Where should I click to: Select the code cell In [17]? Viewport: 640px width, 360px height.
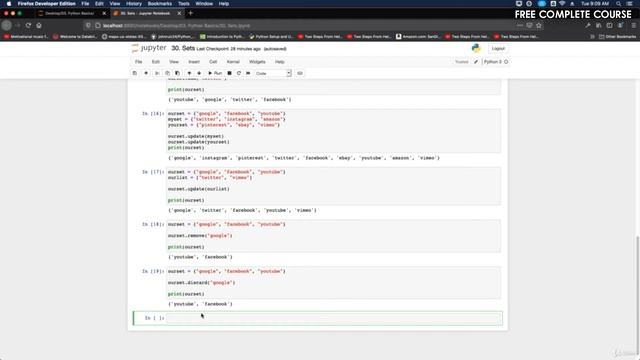pos(334,186)
